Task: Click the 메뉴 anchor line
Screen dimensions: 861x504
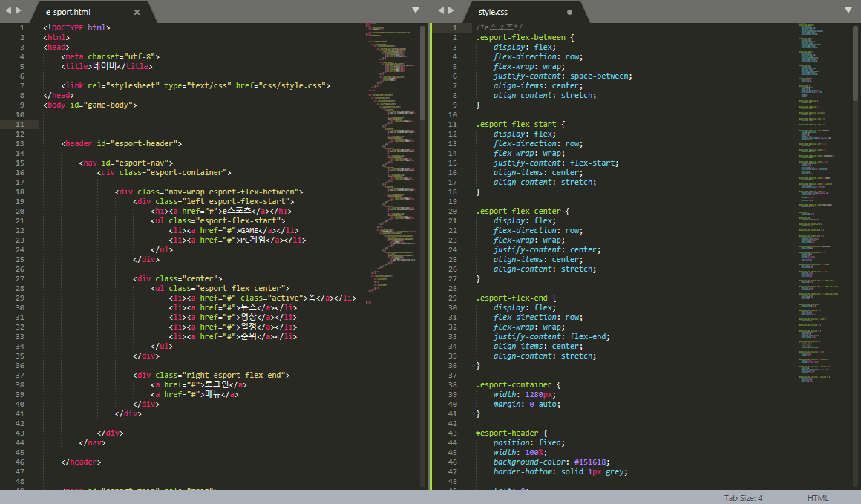Action: 194,395
